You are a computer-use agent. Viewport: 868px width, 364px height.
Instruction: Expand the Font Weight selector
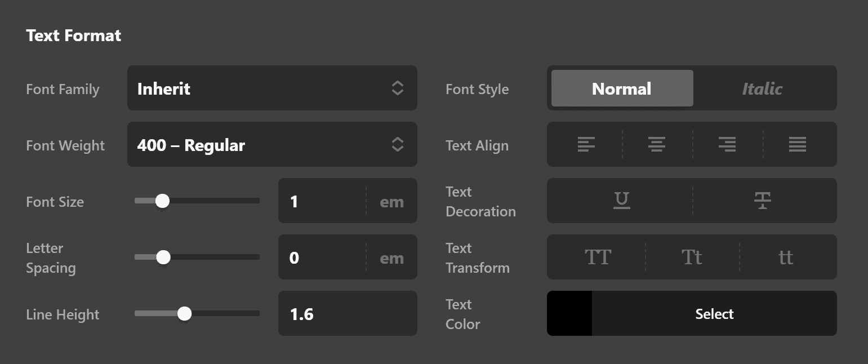(273, 144)
